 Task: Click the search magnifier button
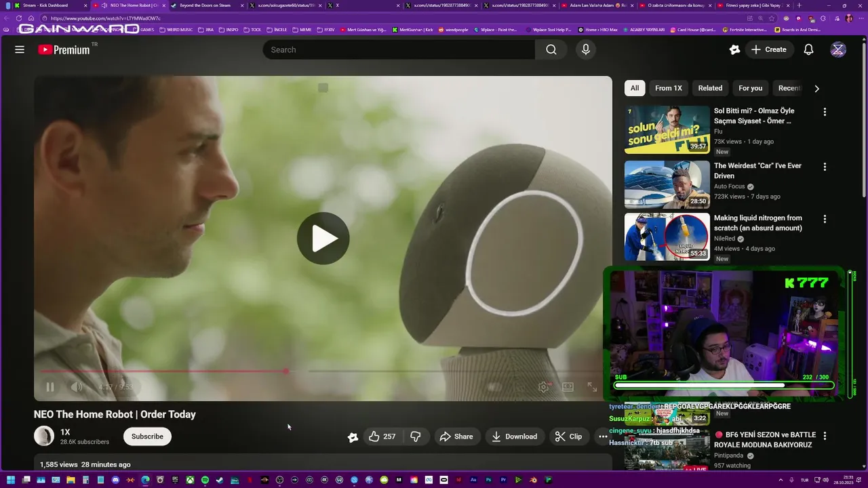pyautogui.click(x=551, y=49)
